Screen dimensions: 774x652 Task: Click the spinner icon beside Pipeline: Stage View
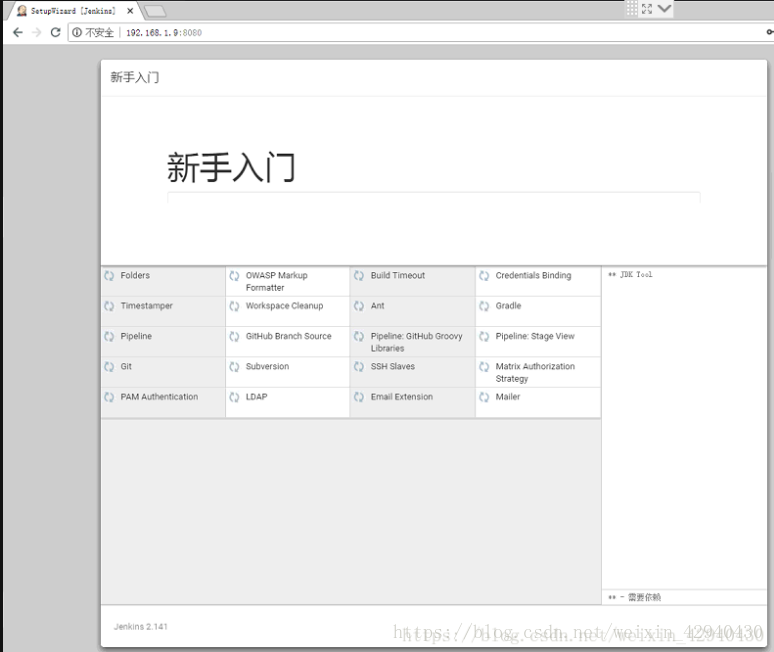tap(484, 337)
